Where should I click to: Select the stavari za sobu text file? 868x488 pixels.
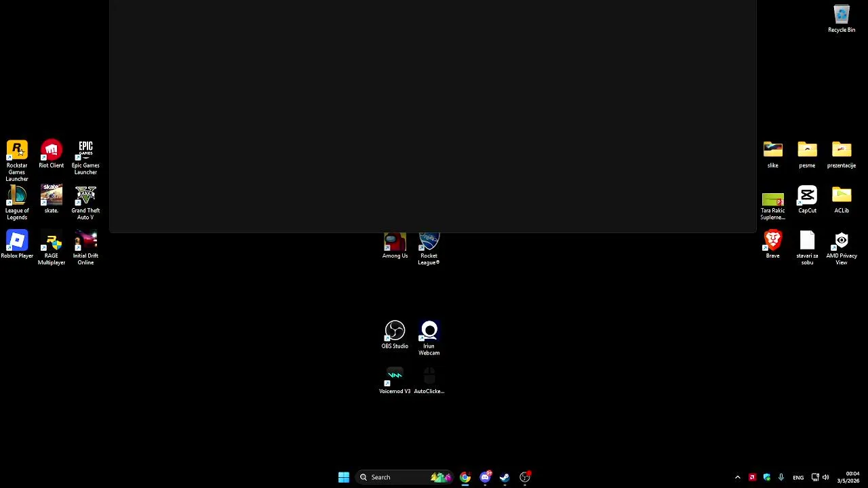(807, 248)
